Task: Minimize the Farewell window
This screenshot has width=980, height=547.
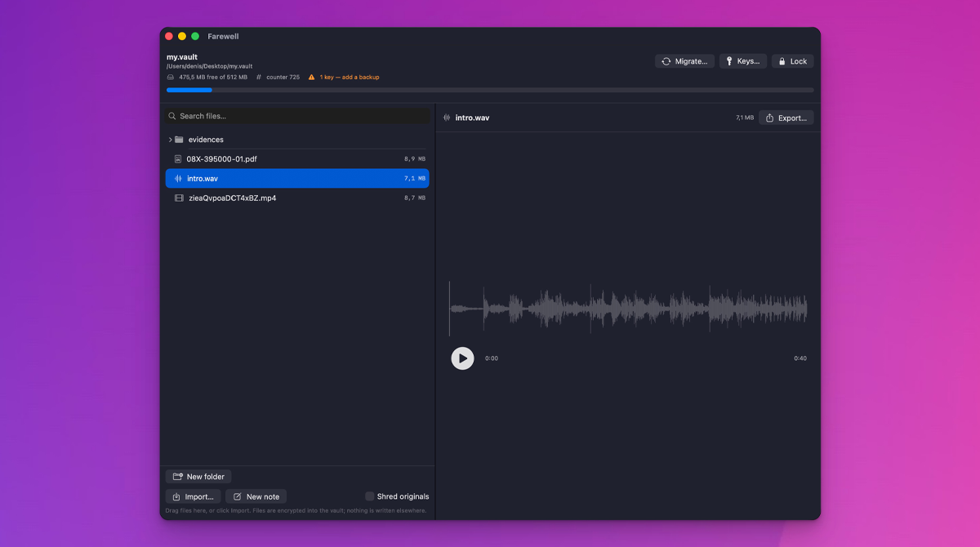Action: click(182, 37)
